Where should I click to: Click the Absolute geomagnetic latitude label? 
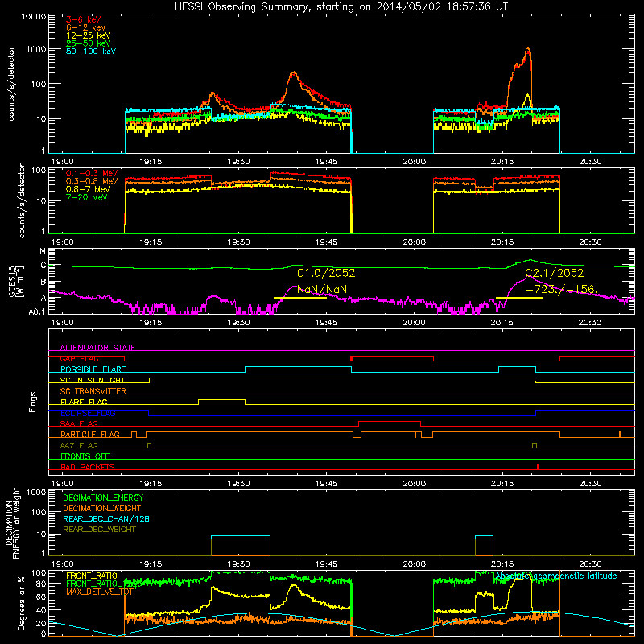pos(556,576)
